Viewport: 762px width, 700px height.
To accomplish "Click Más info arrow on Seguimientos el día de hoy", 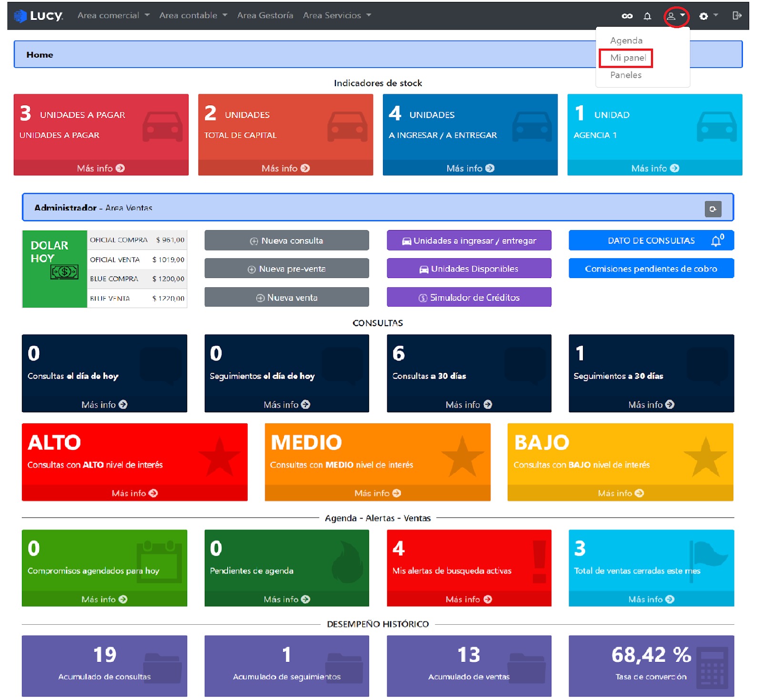I will (305, 404).
